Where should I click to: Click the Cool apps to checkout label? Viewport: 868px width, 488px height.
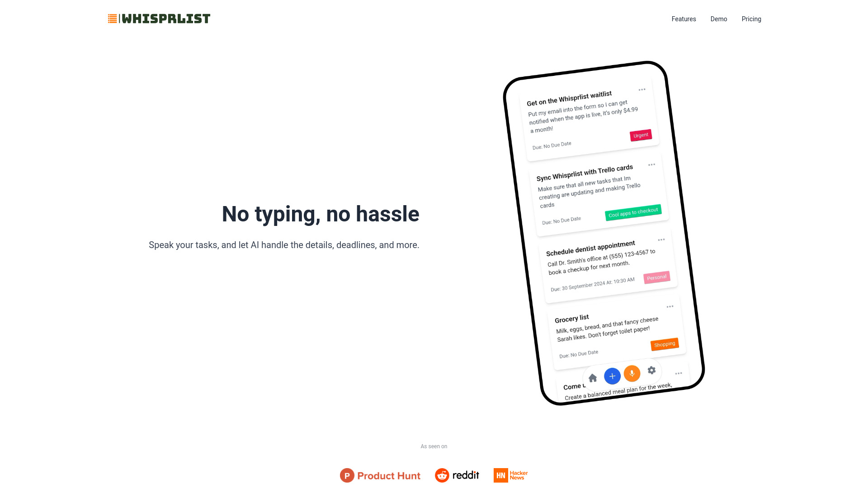coord(632,211)
